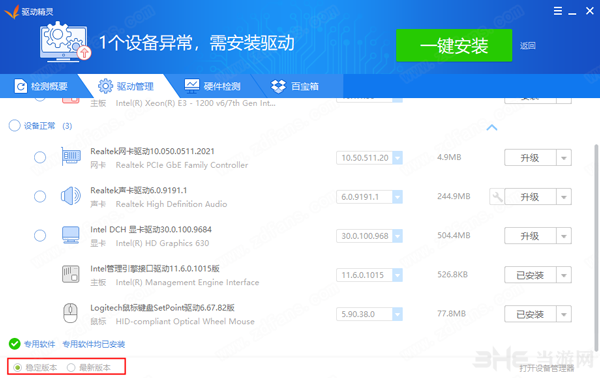Click the 返回 link
This screenshot has width=600, height=378.
(x=528, y=46)
